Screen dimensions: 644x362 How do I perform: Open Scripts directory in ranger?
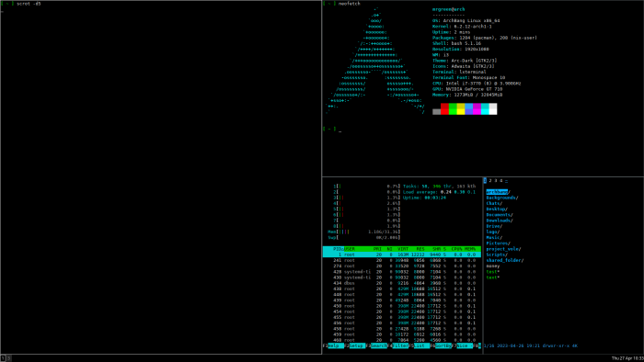(497, 255)
